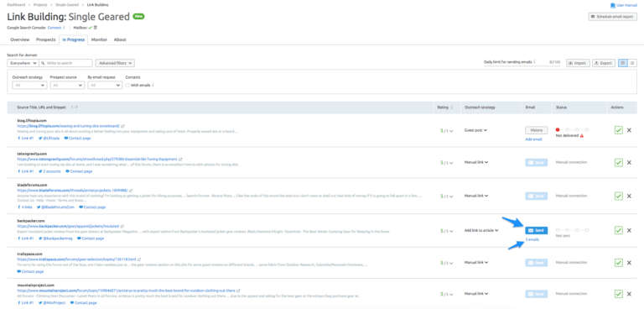The image size is (644, 309).
Task: Mark backpacker.com done with green check
Action: pos(619,230)
